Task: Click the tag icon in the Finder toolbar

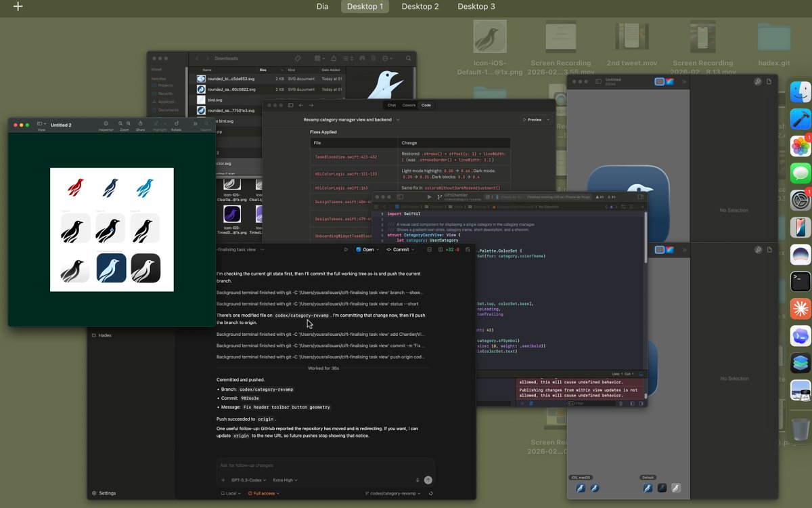Action: [298, 58]
